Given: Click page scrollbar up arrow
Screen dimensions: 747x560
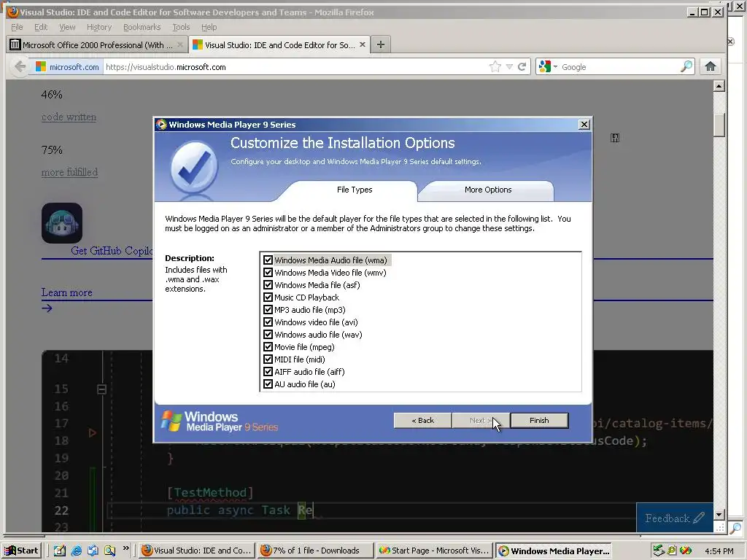Looking at the screenshot, I should (719, 86).
